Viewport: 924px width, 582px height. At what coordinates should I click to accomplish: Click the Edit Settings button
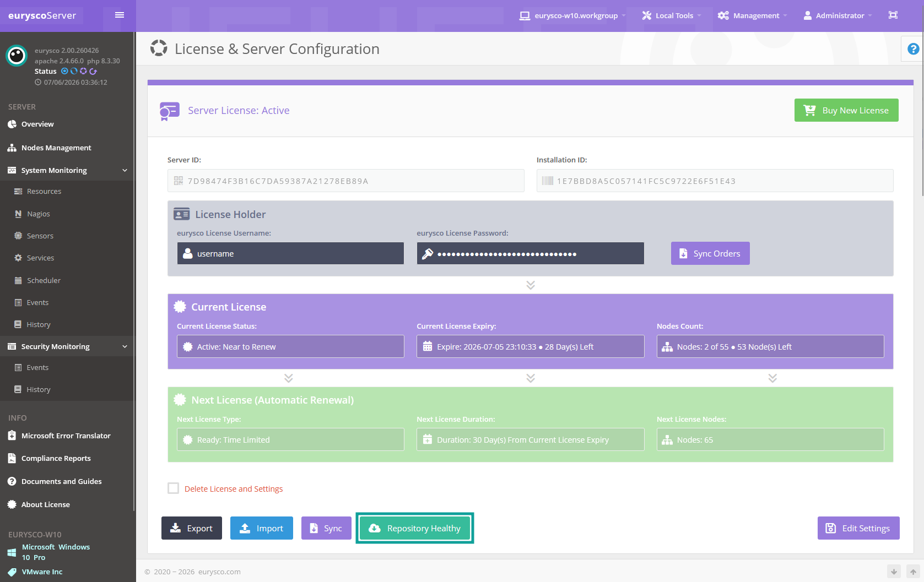coord(858,528)
